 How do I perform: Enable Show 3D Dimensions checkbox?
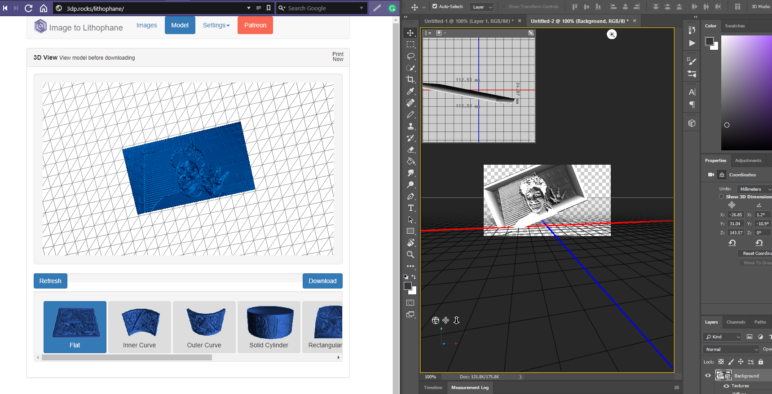pos(721,197)
